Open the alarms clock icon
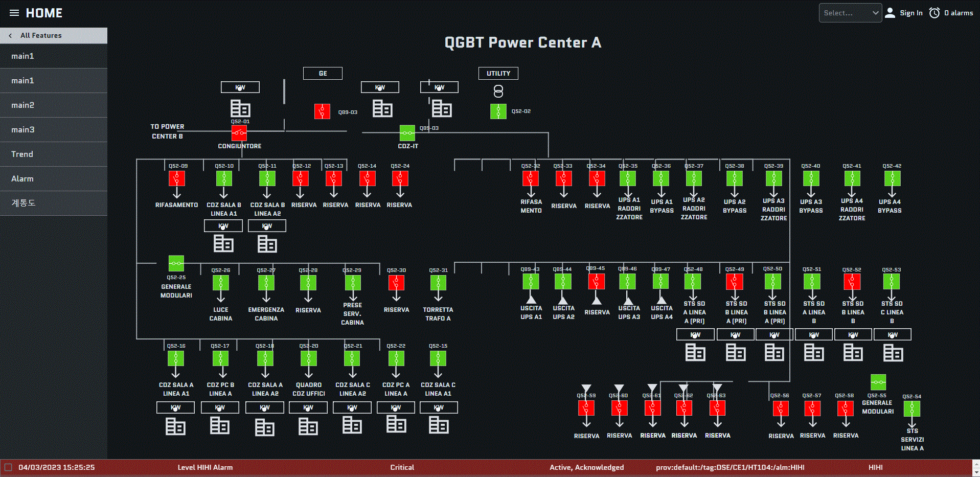The width and height of the screenshot is (980, 477). pos(935,13)
